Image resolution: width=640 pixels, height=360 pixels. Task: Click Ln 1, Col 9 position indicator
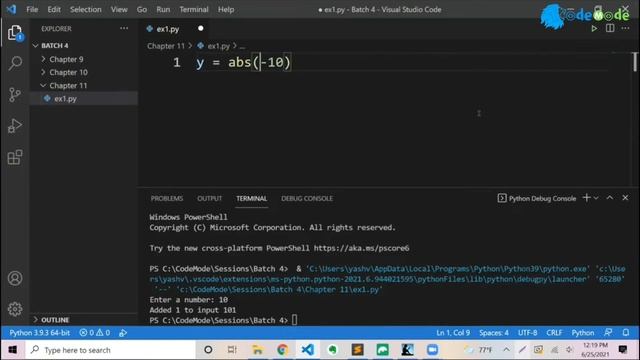pos(453,333)
